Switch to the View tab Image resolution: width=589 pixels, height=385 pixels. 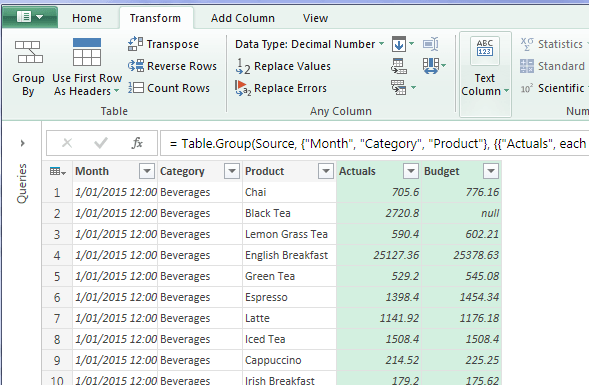click(316, 18)
